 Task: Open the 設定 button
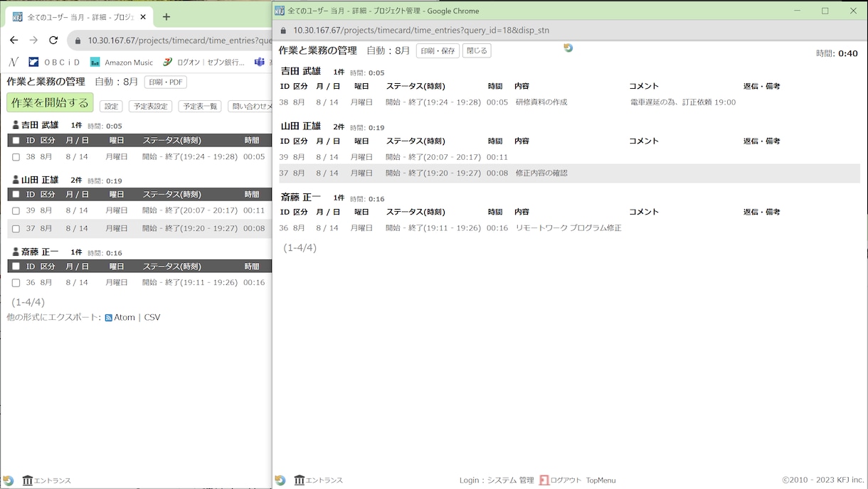(111, 107)
